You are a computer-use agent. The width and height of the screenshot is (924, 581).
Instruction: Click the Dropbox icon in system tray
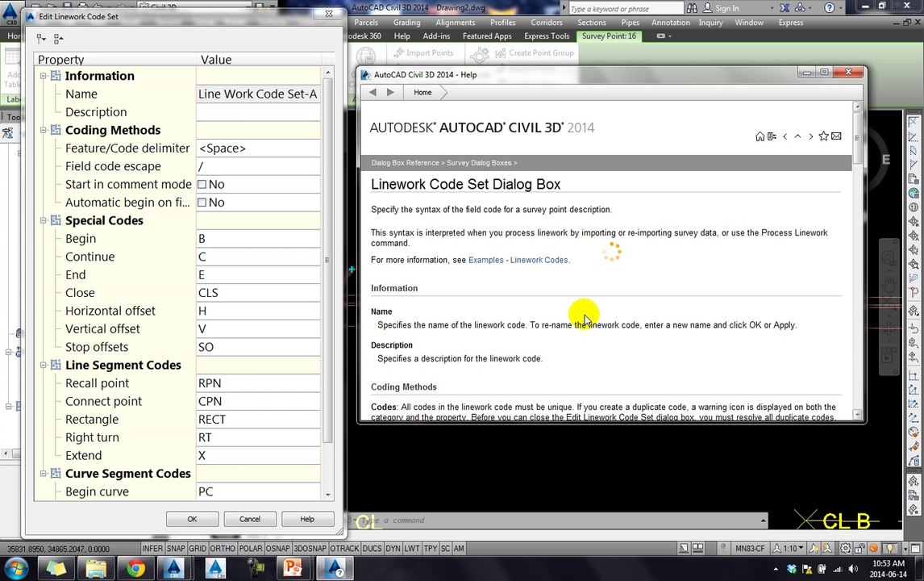(x=792, y=569)
